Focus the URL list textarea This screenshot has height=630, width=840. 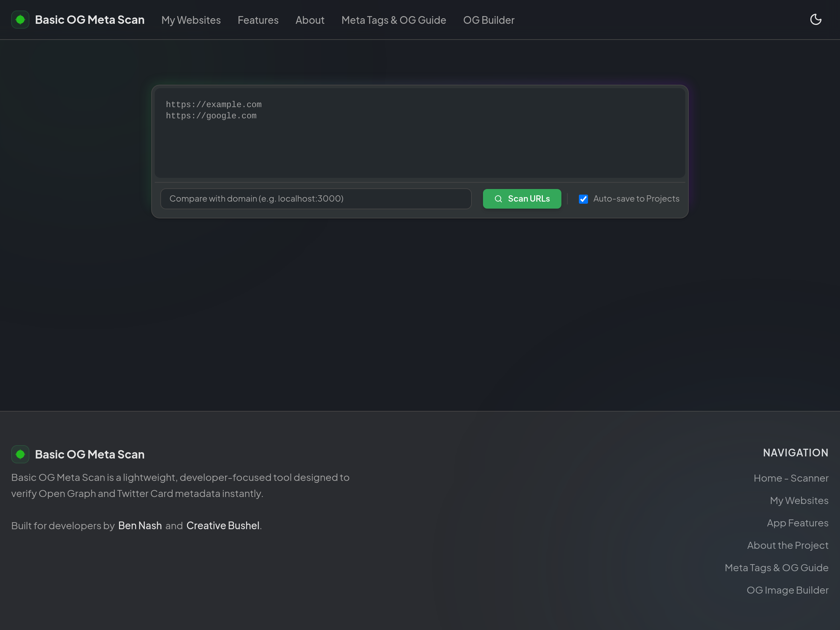coord(420,133)
